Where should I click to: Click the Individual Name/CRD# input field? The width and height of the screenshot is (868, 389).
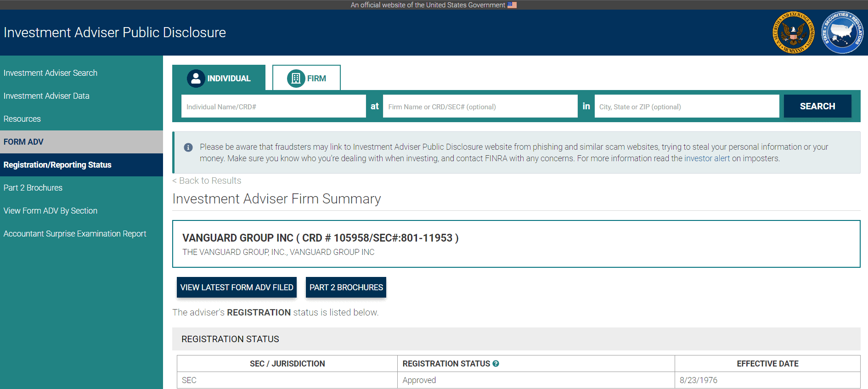[x=274, y=107]
